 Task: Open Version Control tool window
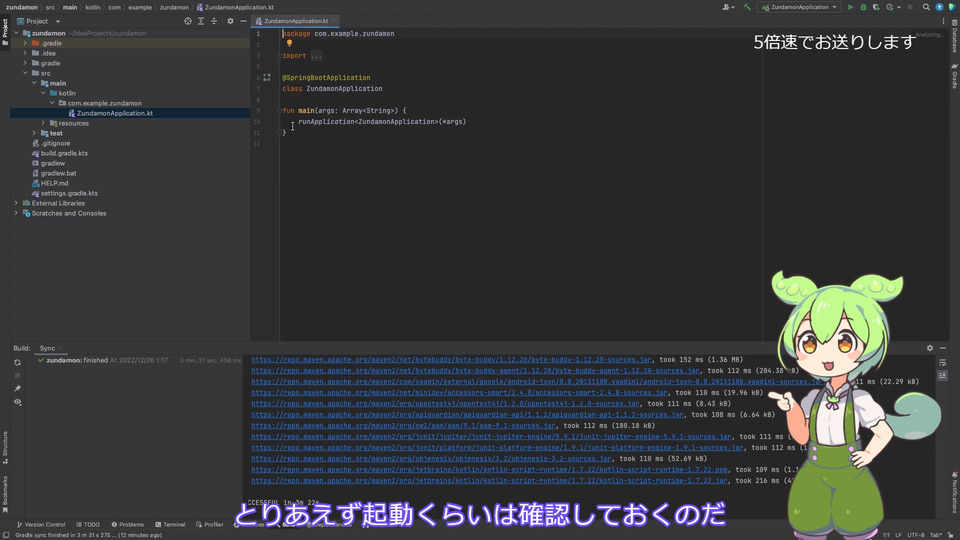coord(41,525)
